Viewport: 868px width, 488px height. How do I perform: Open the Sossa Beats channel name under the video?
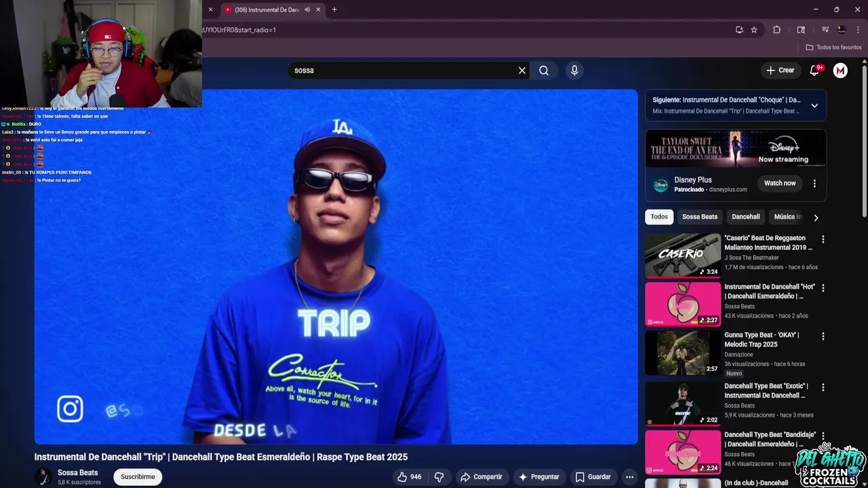78,473
